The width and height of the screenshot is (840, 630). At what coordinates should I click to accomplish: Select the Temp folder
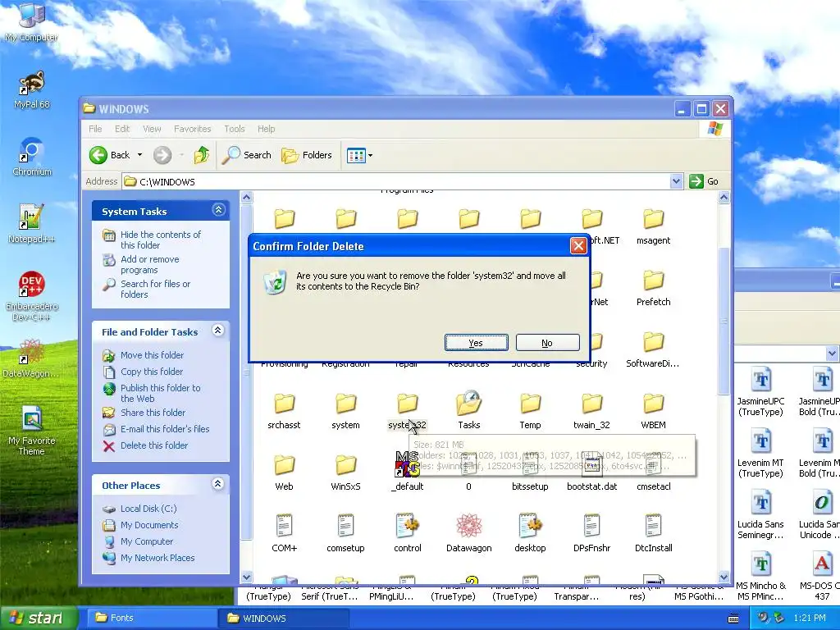click(x=531, y=411)
